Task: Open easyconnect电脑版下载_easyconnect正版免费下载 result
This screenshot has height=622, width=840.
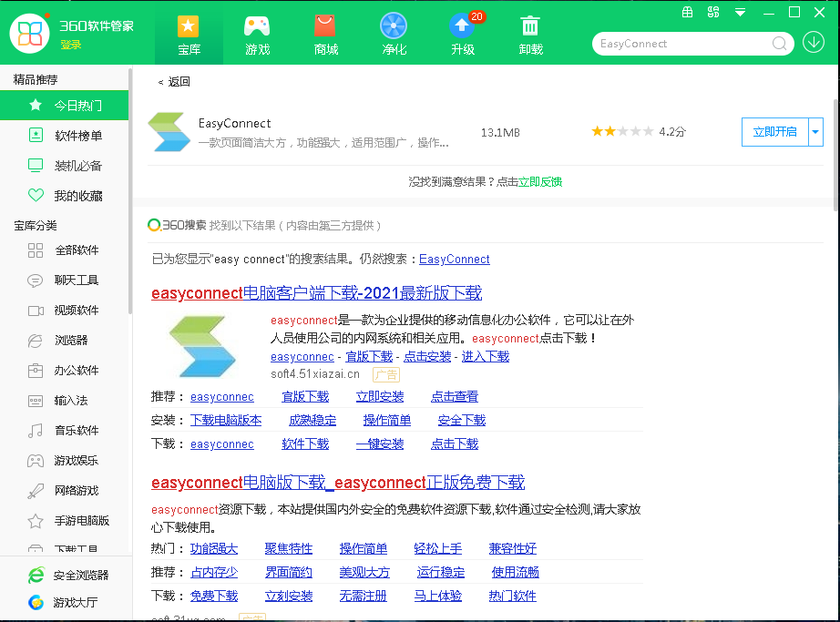Action: tap(338, 483)
